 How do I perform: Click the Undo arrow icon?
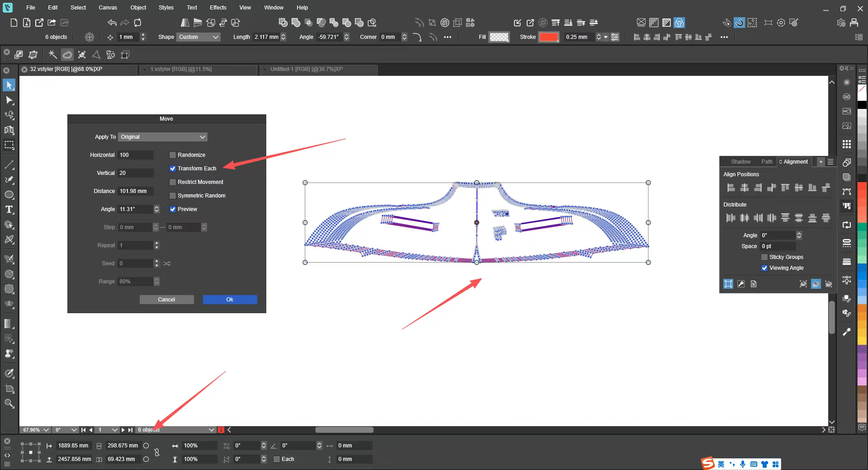pyautogui.click(x=112, y=23)
